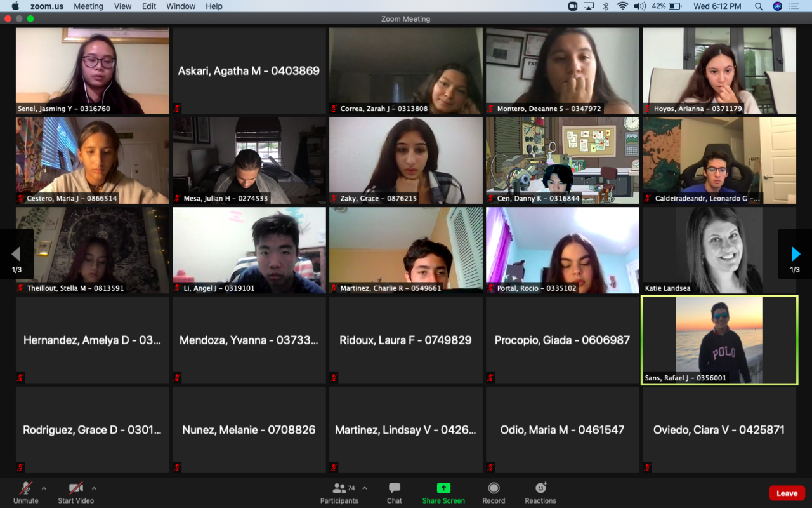Click the Procopio, Giada name tile
This screenshot has width=812, height=508.
[563, 340]
